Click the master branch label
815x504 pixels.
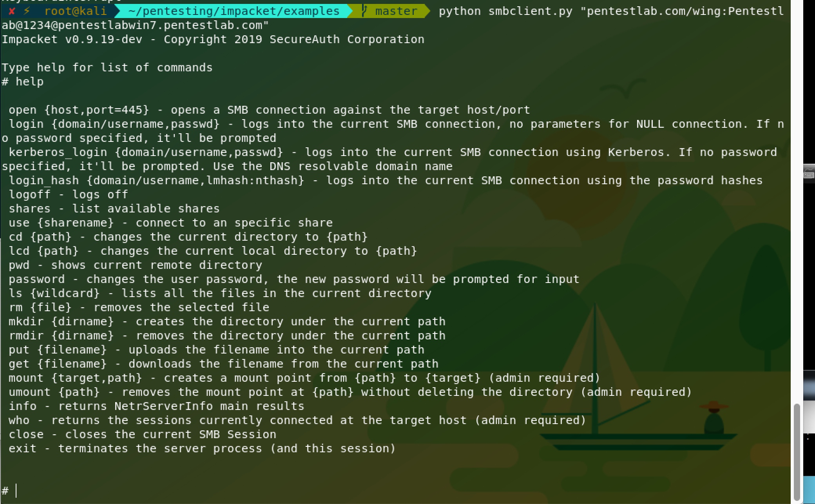point(396,11)
